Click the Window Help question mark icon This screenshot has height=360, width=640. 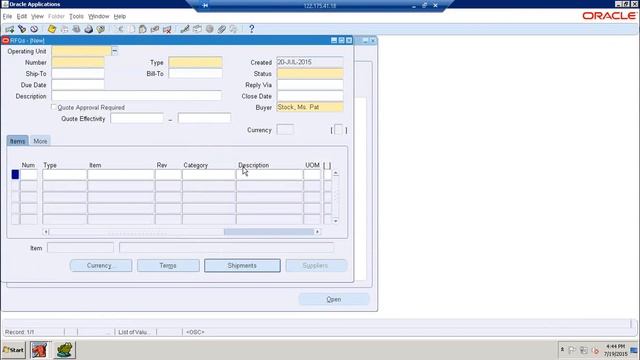coord(251,29)
